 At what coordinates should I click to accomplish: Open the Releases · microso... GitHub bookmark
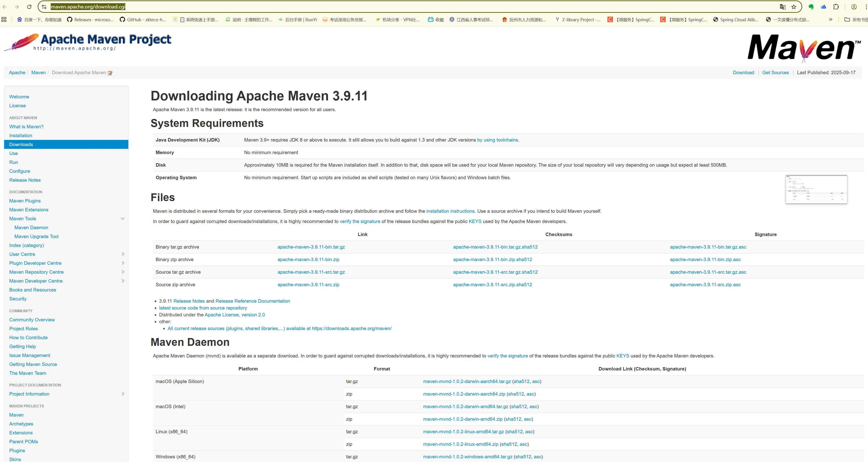[x=90, y=20]
